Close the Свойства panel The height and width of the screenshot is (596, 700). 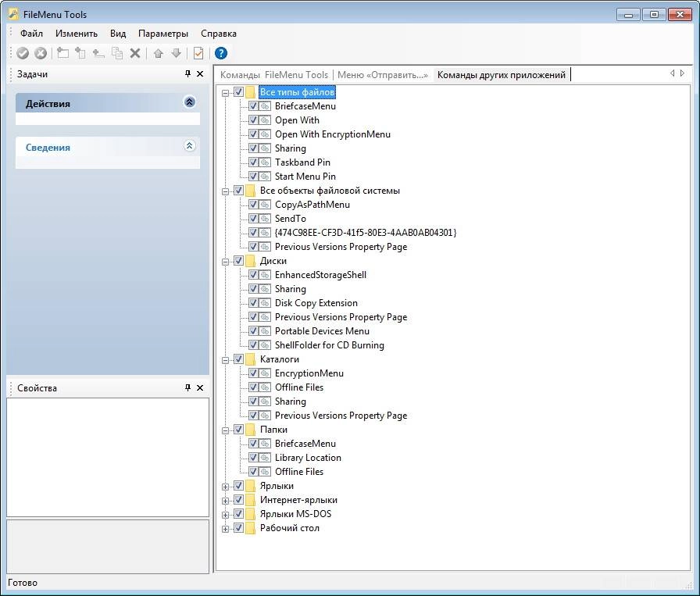[x=200, y=387]
